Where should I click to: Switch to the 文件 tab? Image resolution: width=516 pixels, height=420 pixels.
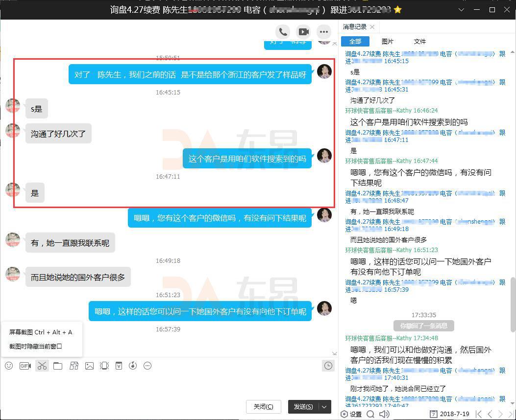419,42
